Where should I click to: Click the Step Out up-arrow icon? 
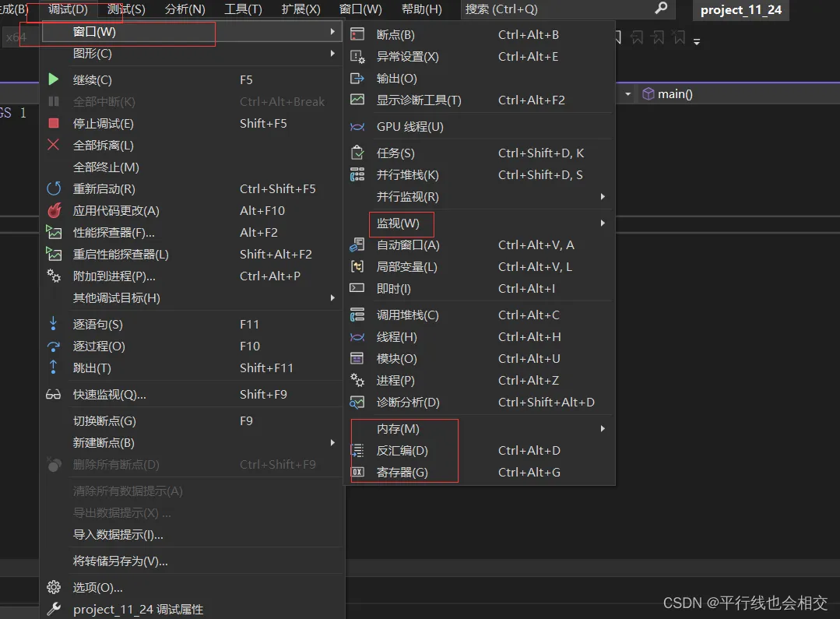(x=53, y=367)
